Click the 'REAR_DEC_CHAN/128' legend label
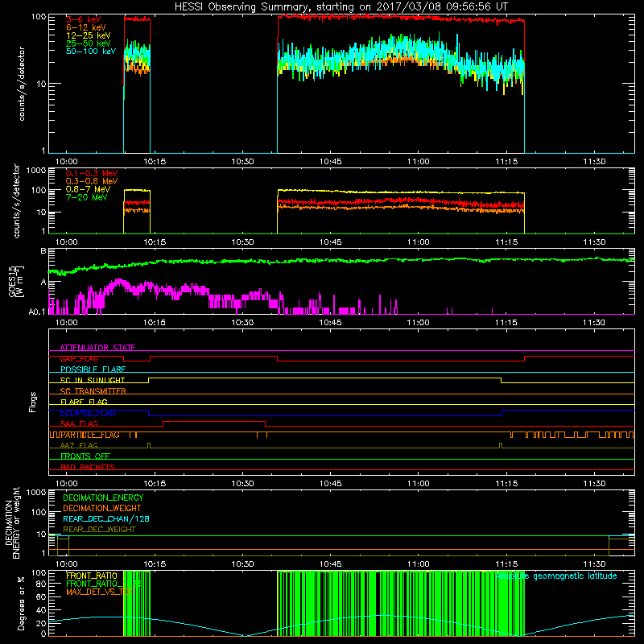Screen dimensions: 644x644 pos(106,518)
